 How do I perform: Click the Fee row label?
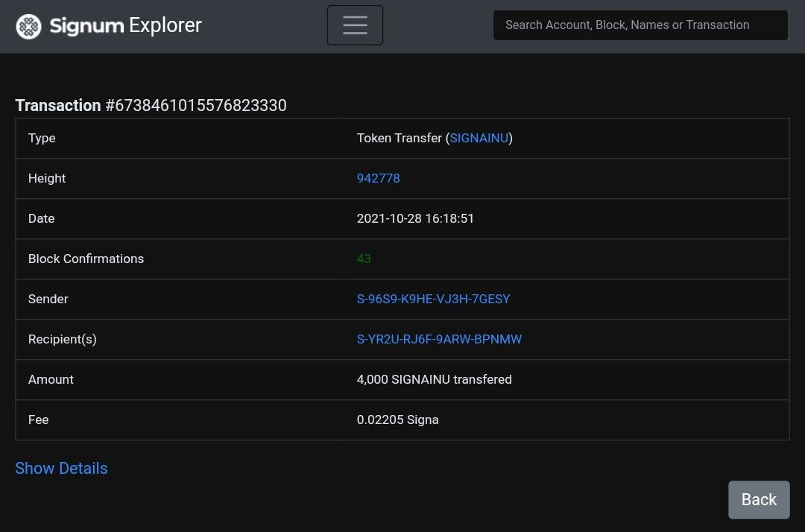pos(39,419)
